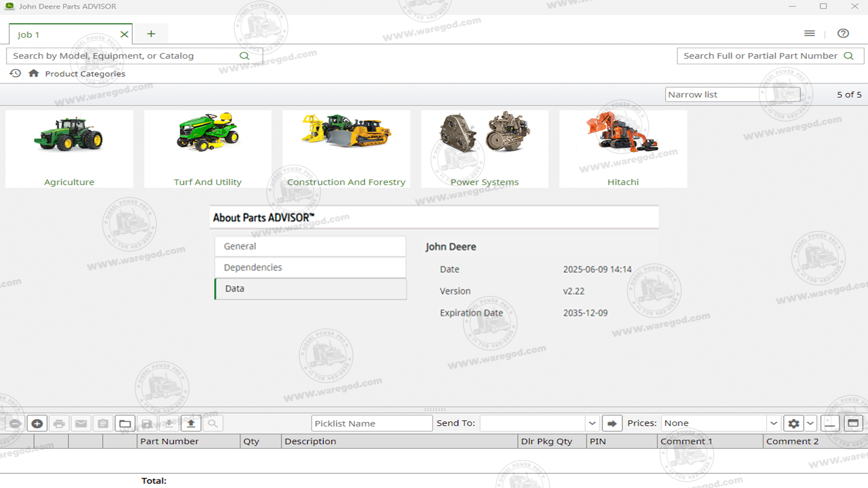Add a new job tab

click(x=151, y=34)
